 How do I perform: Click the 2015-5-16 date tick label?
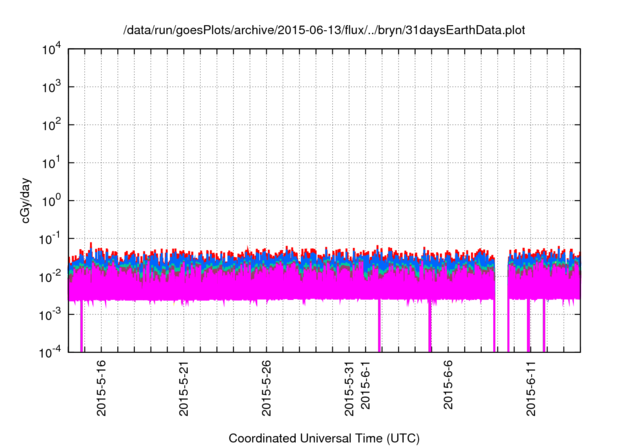point(101,388)
